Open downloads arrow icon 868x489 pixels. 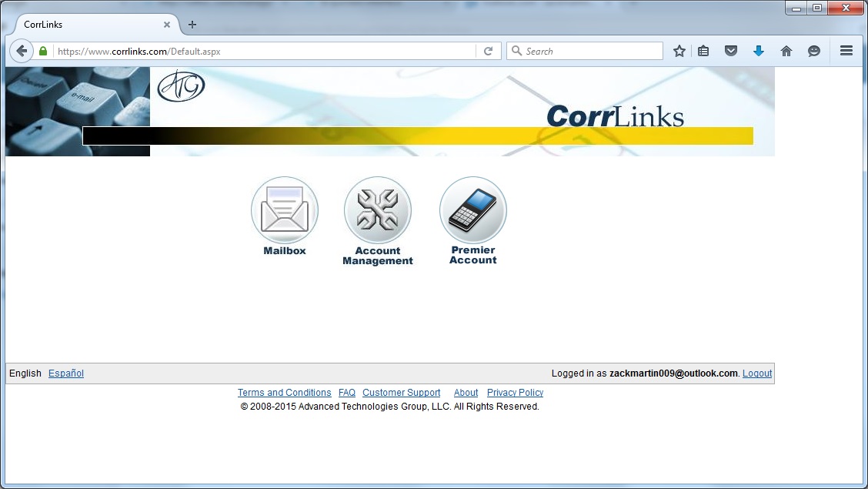point(759,51)
